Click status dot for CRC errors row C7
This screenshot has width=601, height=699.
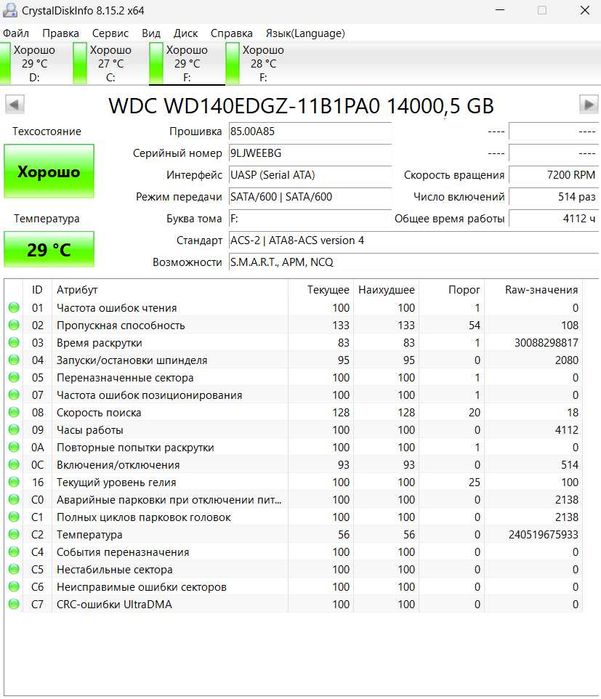tap(14, 604)
